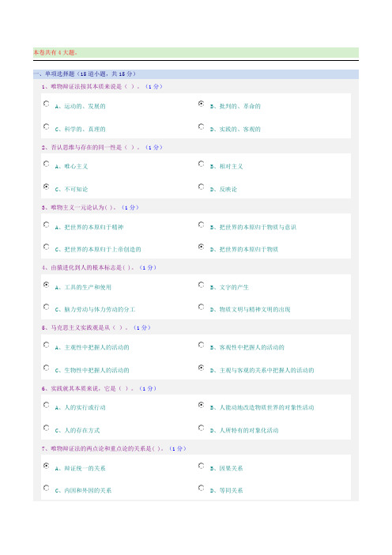
Task: Choose option B 把世界的本原归于物质与意识
Action: click(x=202, y=225)
